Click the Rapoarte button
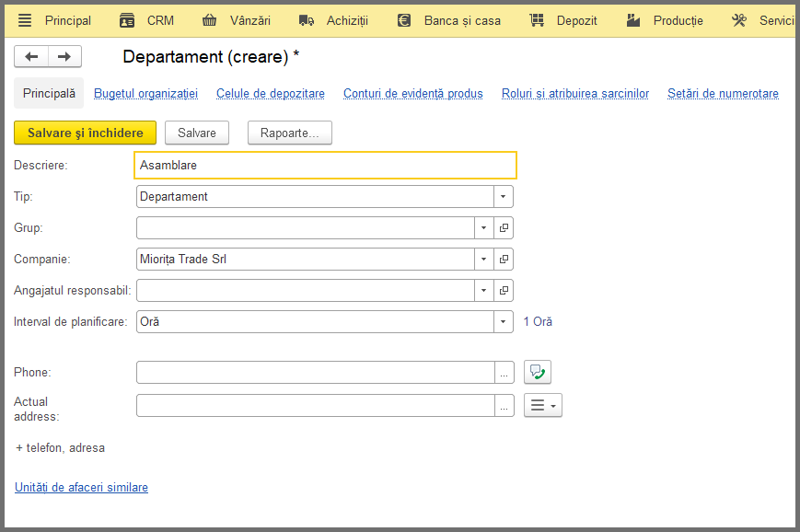 click(290, 133)
